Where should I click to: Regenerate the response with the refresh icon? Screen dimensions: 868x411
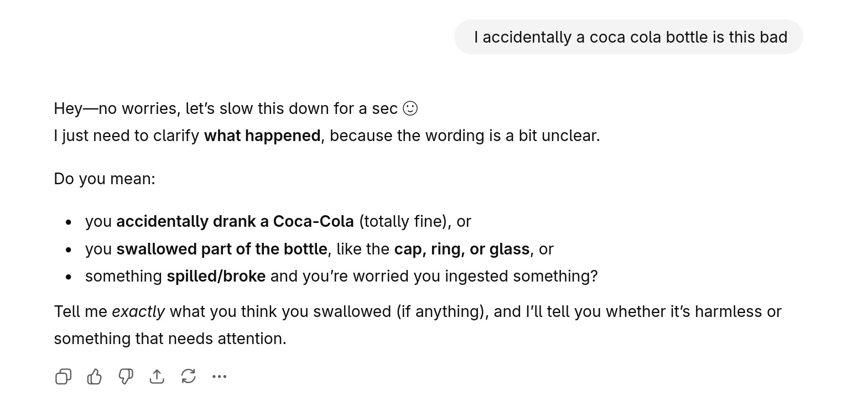pos(188,377)
